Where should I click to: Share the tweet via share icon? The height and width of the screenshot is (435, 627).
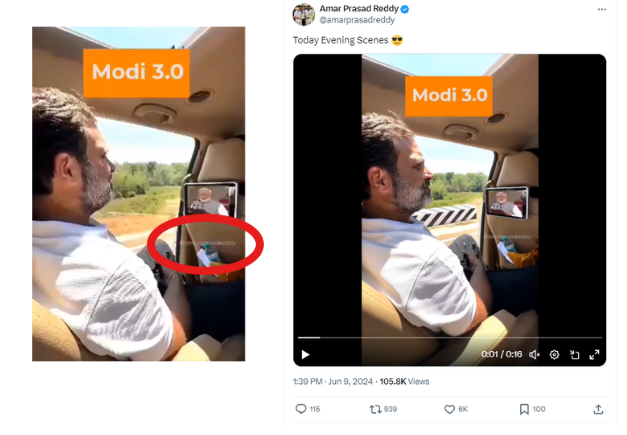(598, 409)
